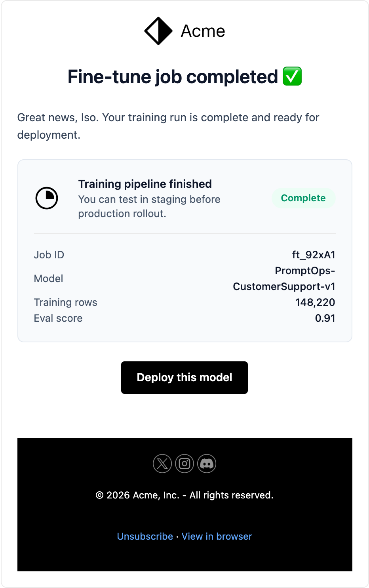Click the green checkmark emoji in heading
The image size is (369, 588).
(292, 76)
